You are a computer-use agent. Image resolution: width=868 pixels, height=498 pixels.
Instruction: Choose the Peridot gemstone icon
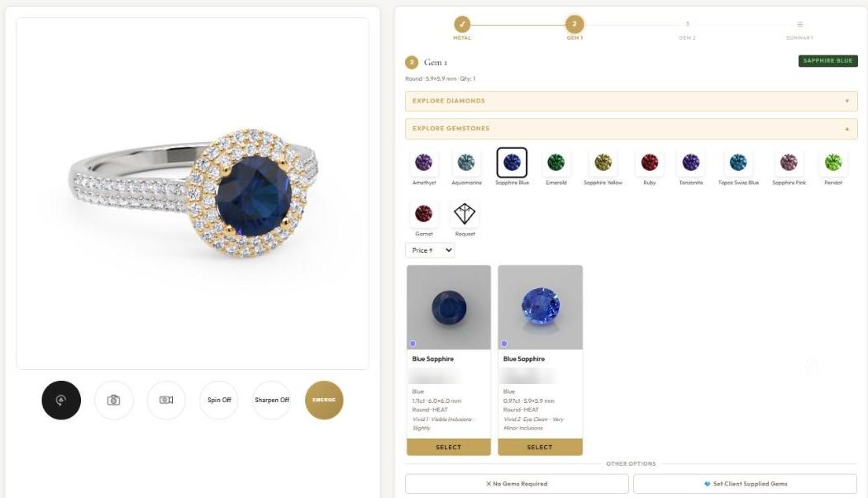point(833,163)
